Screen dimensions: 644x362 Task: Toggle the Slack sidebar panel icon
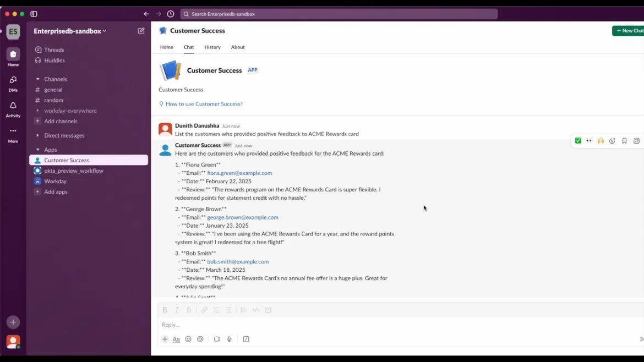34,14
